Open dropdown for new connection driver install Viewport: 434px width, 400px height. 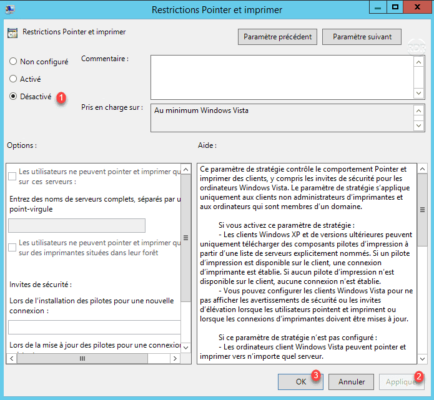click(95, 327)
